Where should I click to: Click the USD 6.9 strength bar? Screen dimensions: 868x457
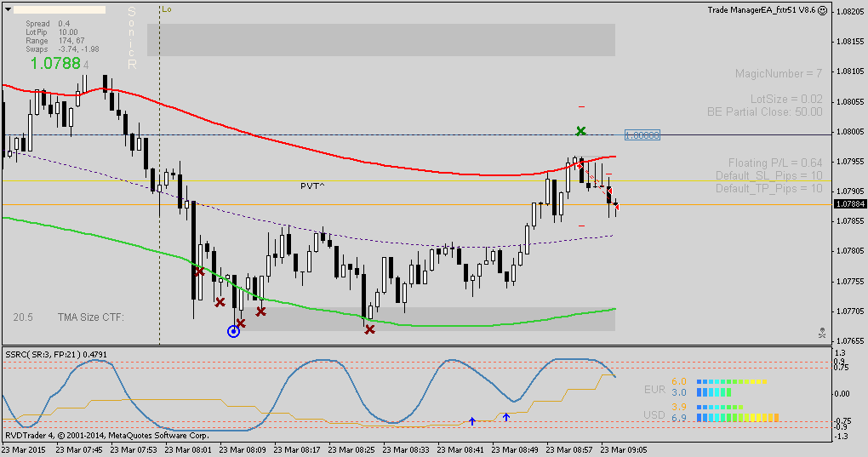click(737, 418)
